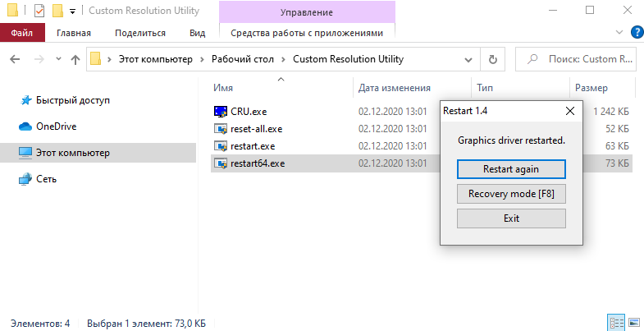Switch to large thumbnails view

coord(633,322)
